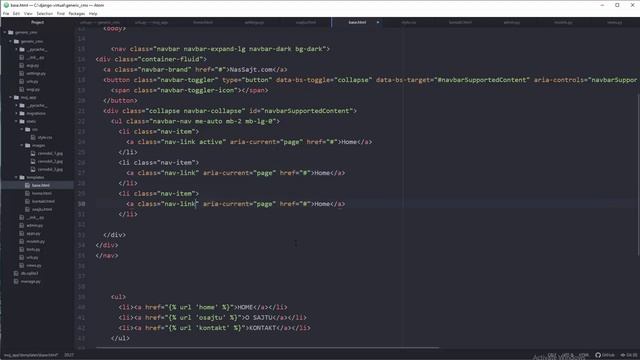
Task: Click line number 30 in the gutter
Action: [82, 204]
